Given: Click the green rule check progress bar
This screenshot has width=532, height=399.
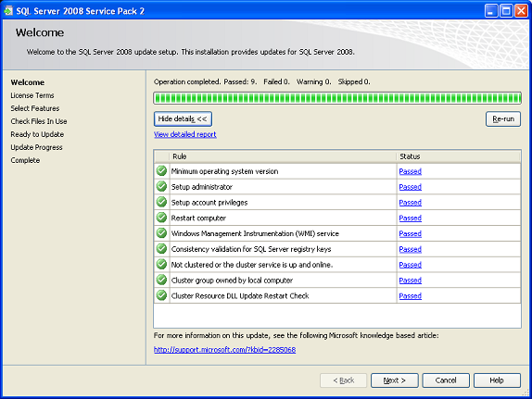Looking at the screenshot, I should point(337,98).
